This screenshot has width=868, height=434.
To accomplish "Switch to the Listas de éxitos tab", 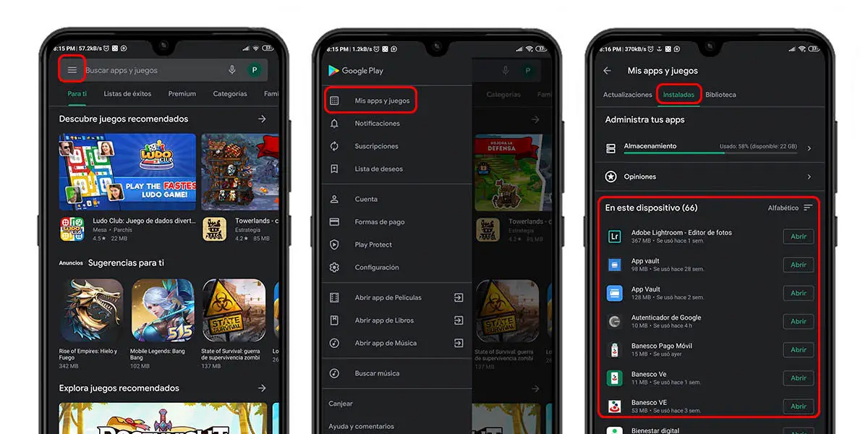I will click(127, 94).
